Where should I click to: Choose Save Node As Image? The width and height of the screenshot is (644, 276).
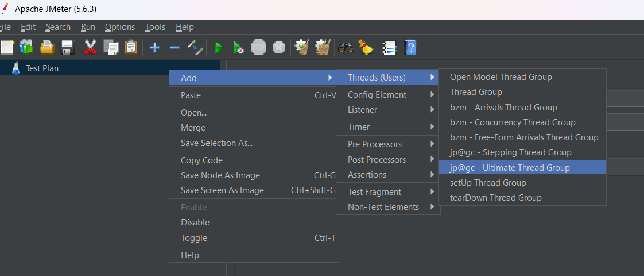(254, 175)
